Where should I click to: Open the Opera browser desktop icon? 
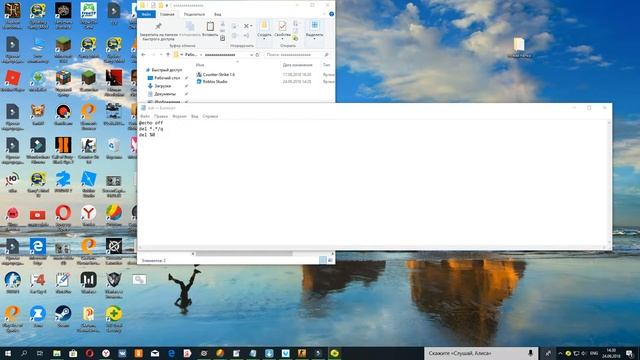click(x=63, y=213)
